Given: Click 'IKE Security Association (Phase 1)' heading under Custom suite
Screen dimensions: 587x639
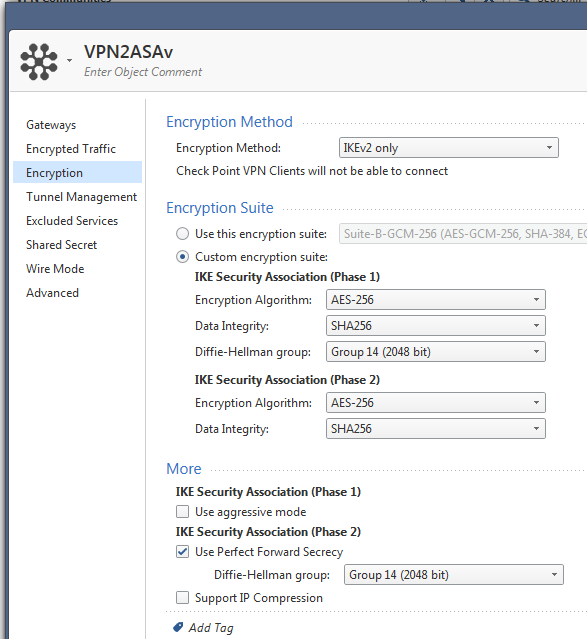Looking at the screenshot, I should click(287, 277).
